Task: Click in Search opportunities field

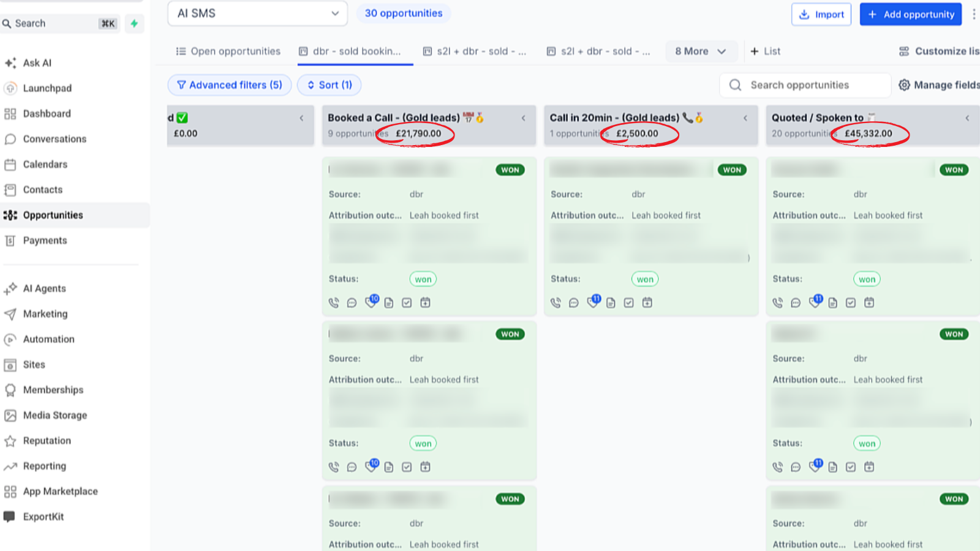Action: (x=805, y=85)
